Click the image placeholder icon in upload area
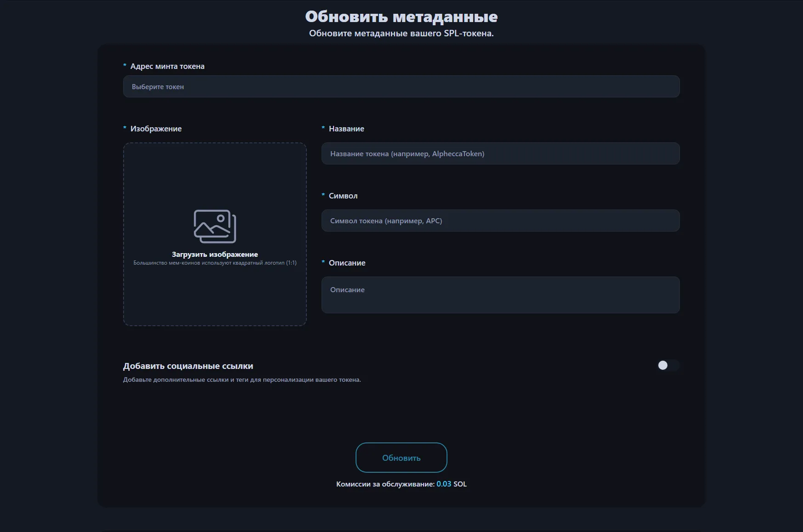 pos(215,226)
